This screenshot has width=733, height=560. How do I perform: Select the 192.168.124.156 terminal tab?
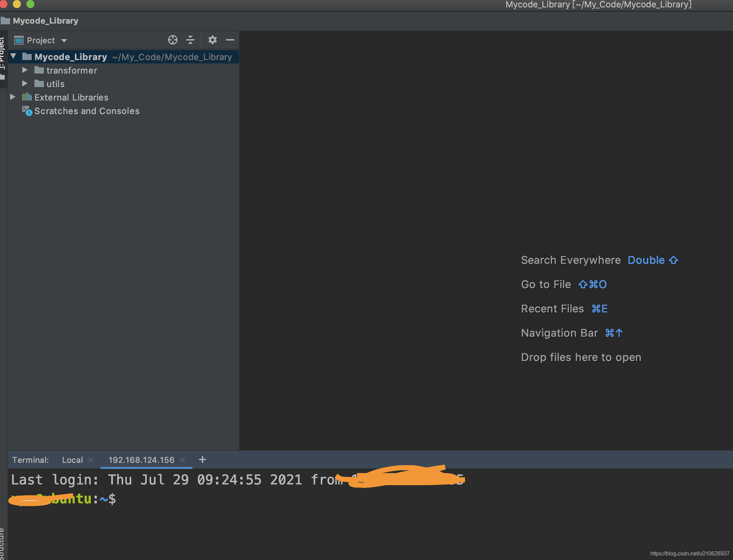[141, 460]
